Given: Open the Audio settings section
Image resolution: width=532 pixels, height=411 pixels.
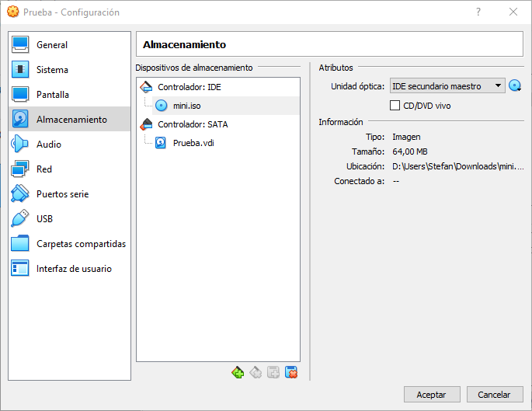Looking at the screenshot, I should (49, 145).
